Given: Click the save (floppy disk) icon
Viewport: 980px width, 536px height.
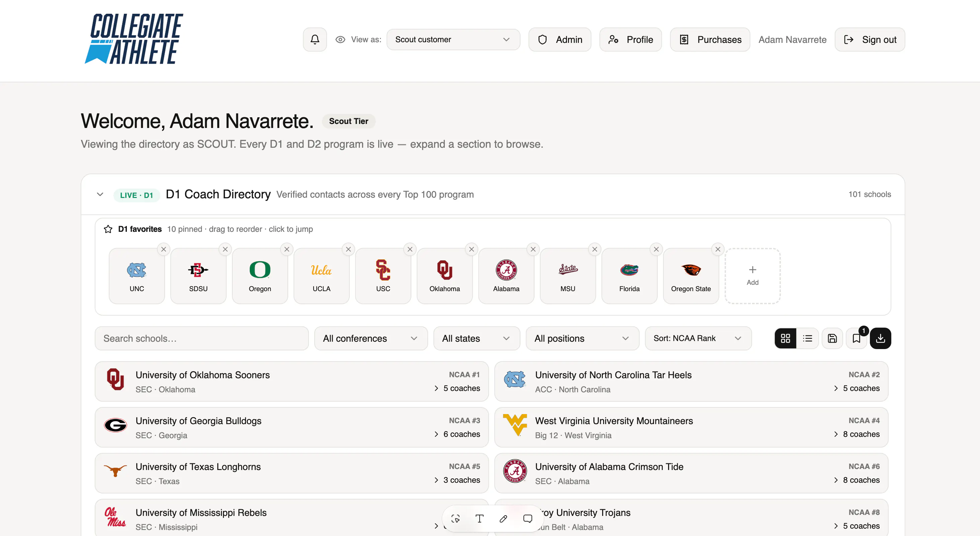Looking at the screenshot, I should coord(832,338).
